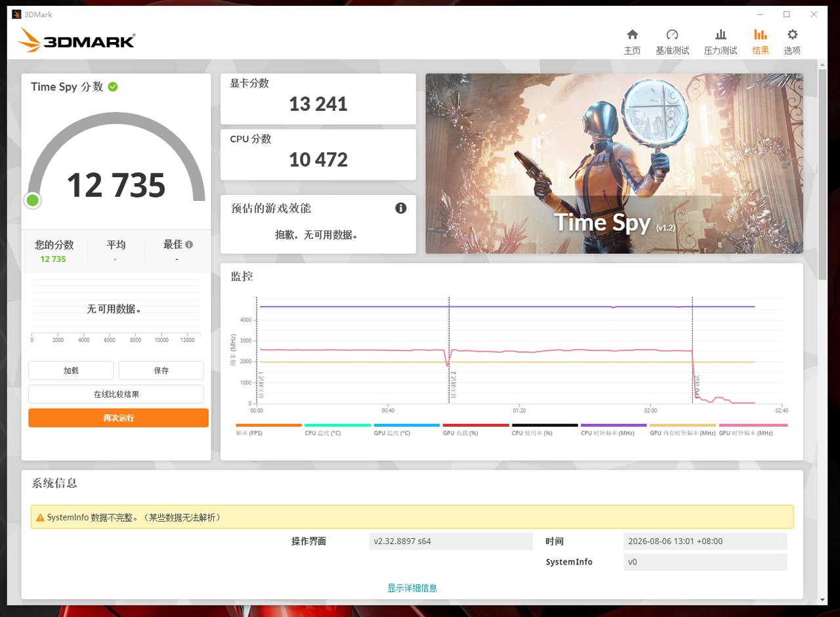The height and width of the screenshot is (617, 840).
Task: Open the 主页 home tab
Action: 632,42
